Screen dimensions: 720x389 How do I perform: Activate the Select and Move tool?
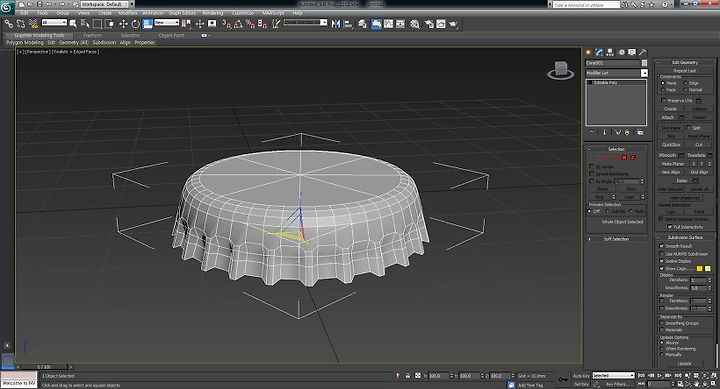coord(123,23)
